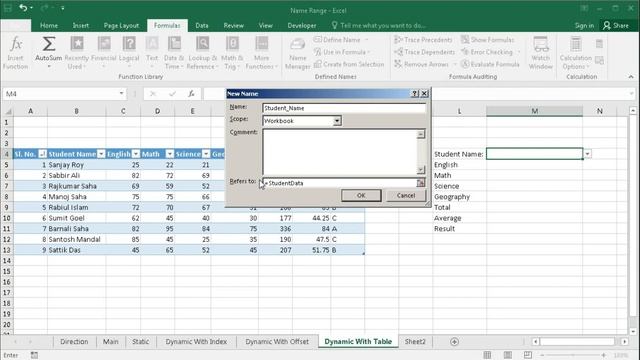Switch to Page Layout view in the status bar
The height and width of the screenshot is (360, 640).
[507, 355]
